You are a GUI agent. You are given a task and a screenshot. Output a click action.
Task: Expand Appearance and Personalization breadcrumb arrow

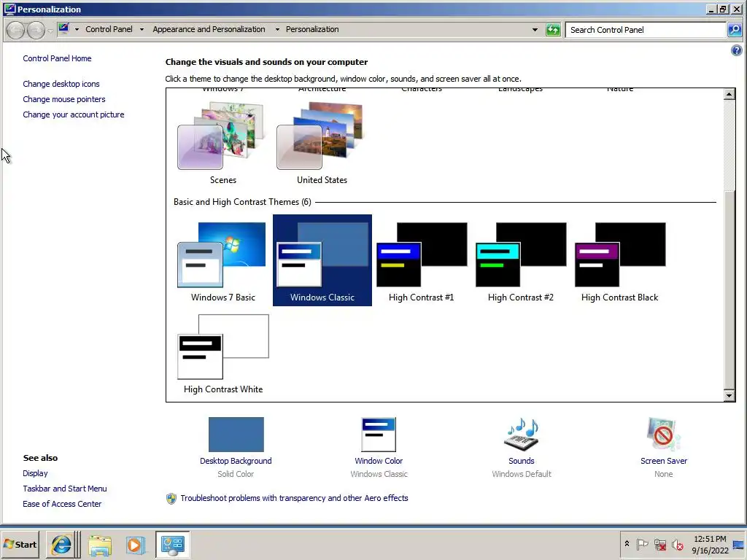pyautogui.click(x=277, y=29)
